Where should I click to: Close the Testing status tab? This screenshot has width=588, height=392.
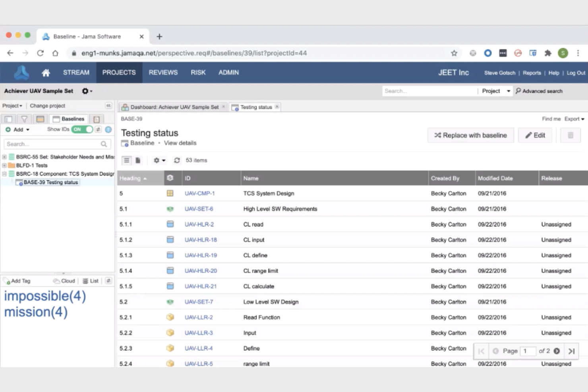[x=277, y=107]
